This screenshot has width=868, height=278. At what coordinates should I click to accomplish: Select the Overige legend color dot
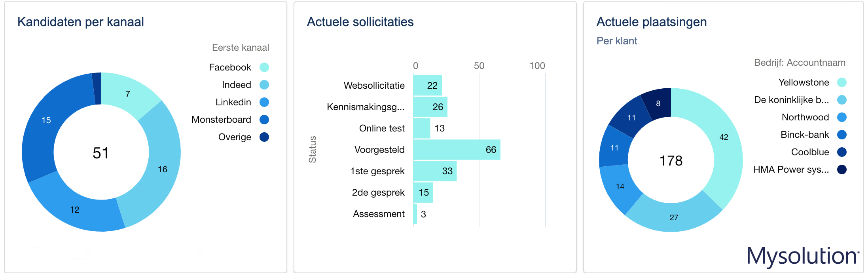click(264, 137)
